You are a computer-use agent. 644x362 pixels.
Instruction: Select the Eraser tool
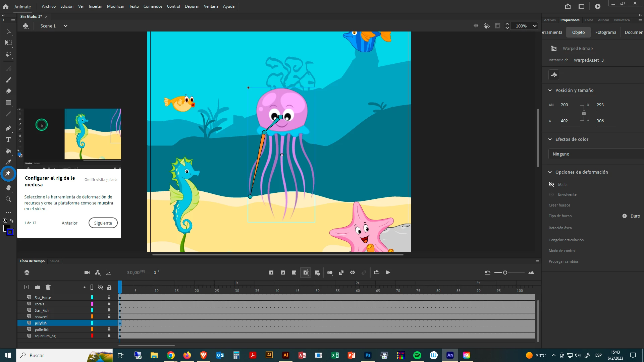8,91
